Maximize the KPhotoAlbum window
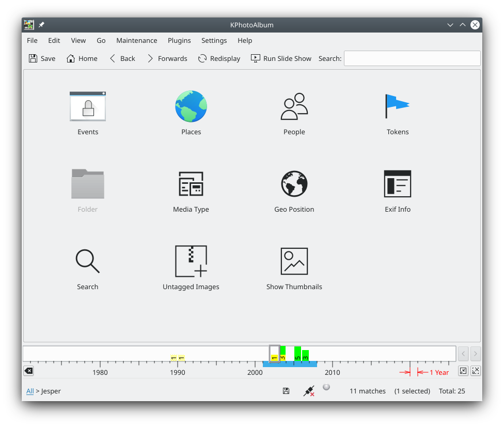Screen dimensions: 504x427 pyautogui.click(x=463, y=25)
